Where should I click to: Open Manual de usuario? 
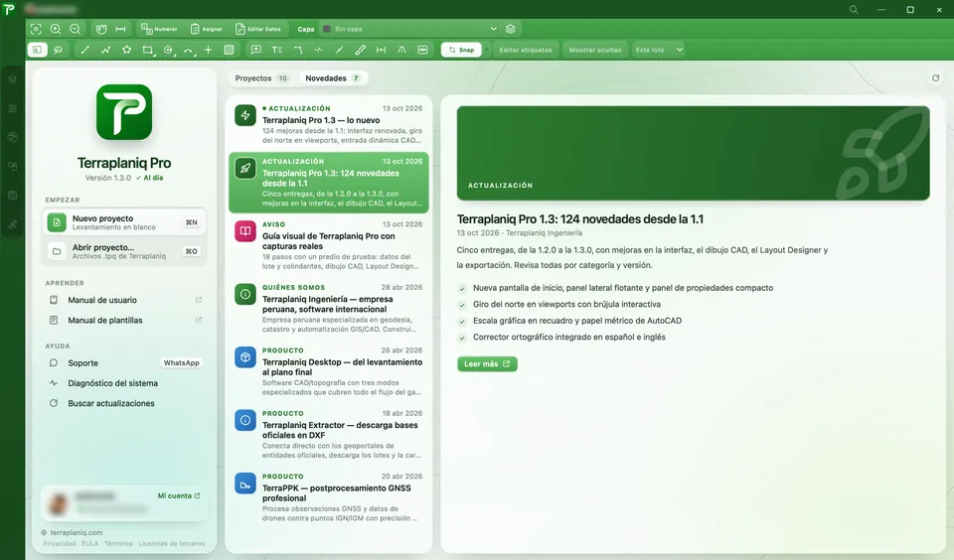(x=125, y=300)
